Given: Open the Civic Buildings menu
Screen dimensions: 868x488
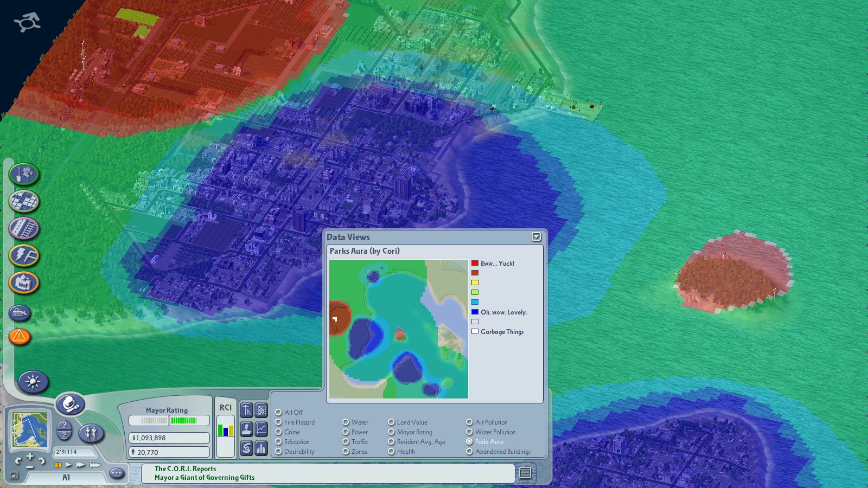Looking at the screenshot, I should pos(24,282).
